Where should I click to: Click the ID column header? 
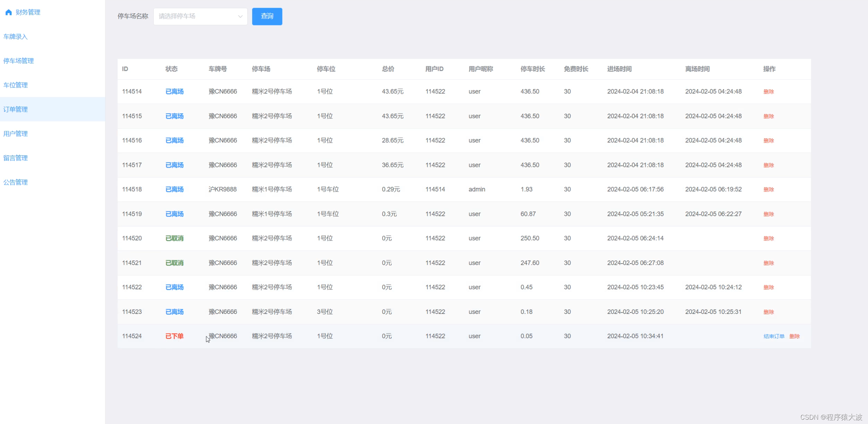(x=125, y=69)
